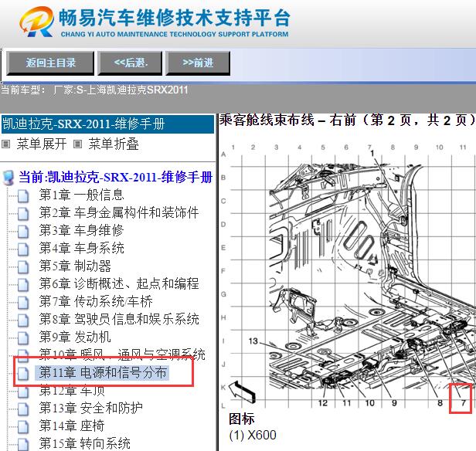Click callout number 9 on the diagram

pos(394,403)
